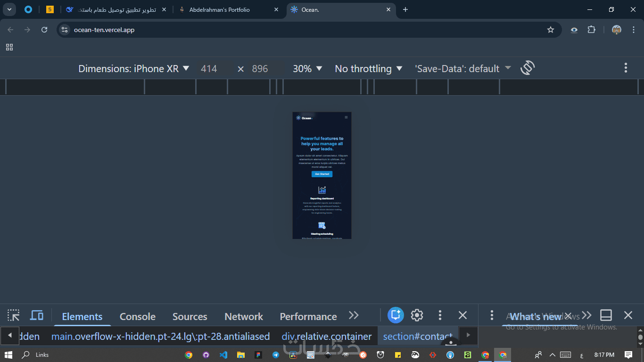This screenshot has width=644, height=362.
Task: Open the Chrome profile avatar
Action: (x=617, y=30)
